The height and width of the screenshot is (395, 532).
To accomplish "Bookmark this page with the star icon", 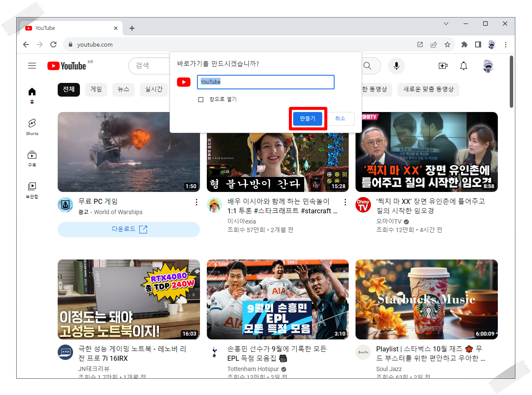I will tap(447, 44).
